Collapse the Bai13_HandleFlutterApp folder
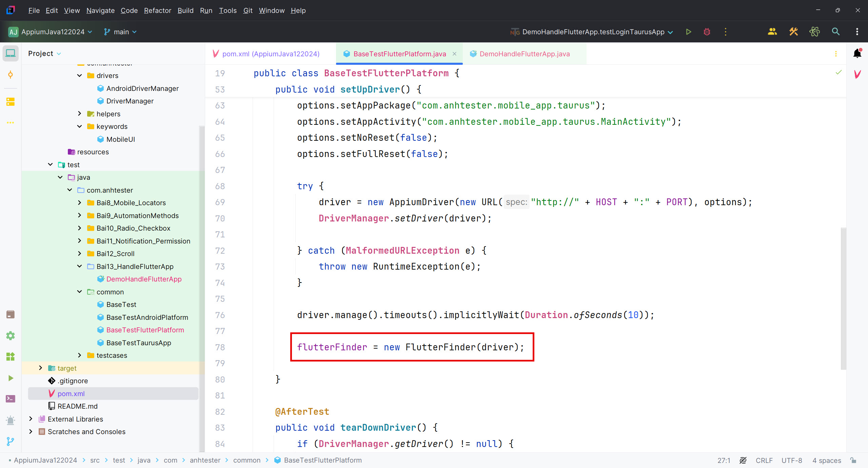 point(79,266)
